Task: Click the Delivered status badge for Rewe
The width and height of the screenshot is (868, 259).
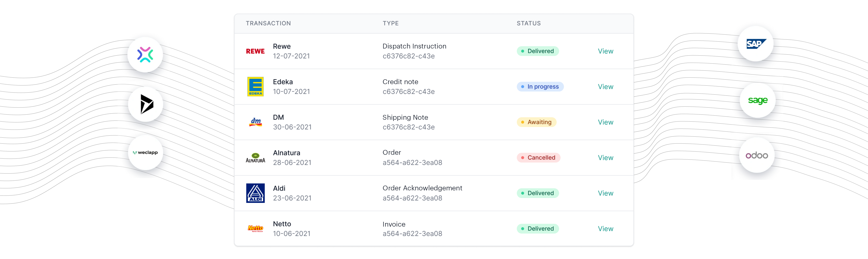Action: (x=538, y=51)
